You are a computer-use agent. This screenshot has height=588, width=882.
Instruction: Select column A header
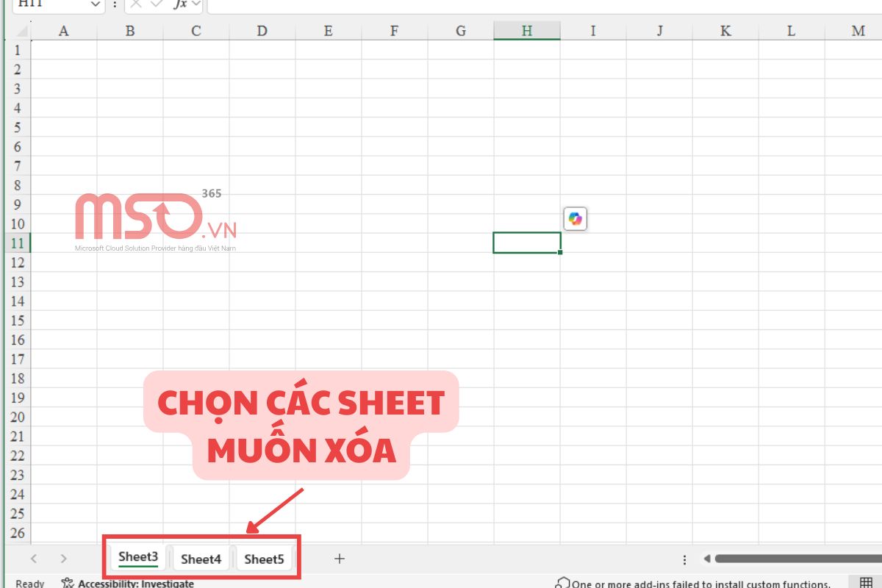(x=63, y=31)
